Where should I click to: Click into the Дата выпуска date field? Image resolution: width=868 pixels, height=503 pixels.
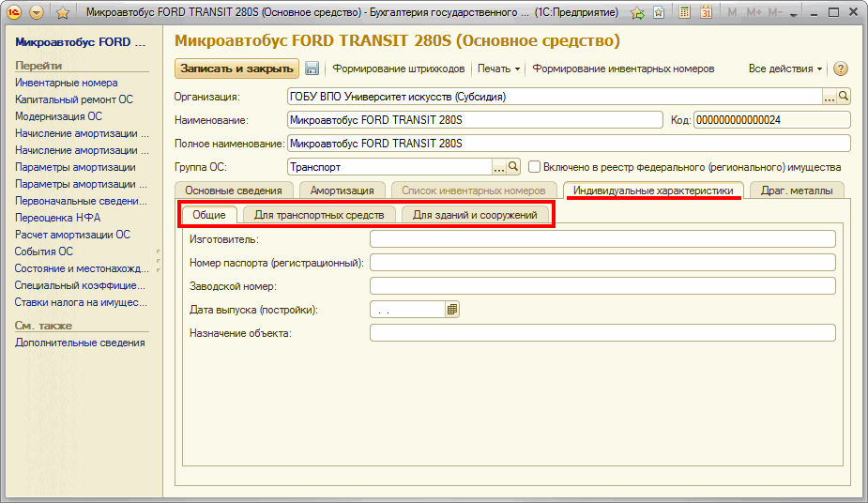tap(407, 310)
